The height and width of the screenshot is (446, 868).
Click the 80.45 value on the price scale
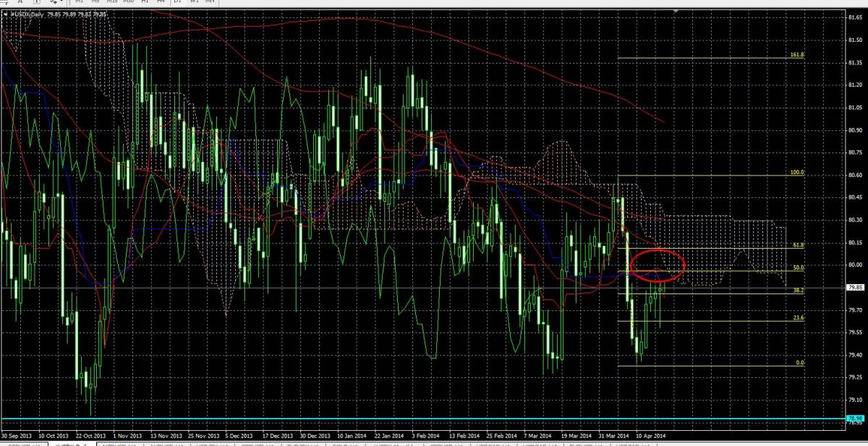[854, 197]
